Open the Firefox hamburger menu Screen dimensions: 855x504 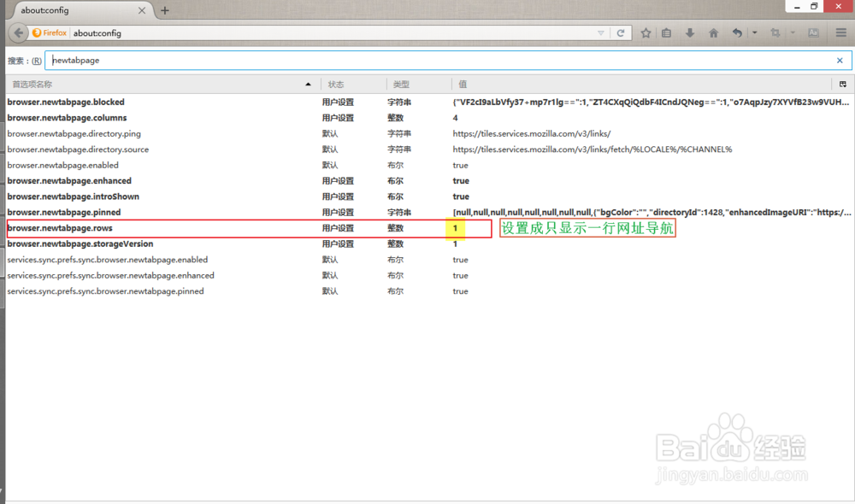(840, 32)
